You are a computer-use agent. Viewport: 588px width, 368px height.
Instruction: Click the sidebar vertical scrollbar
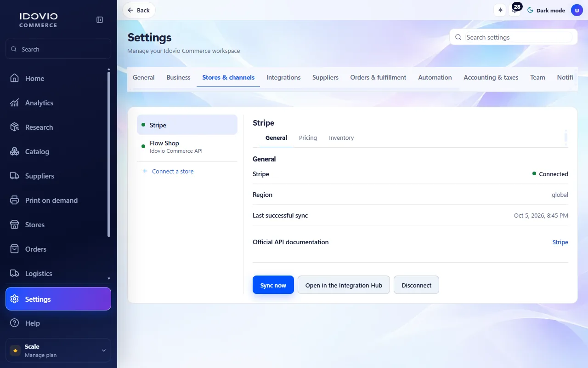109,155
